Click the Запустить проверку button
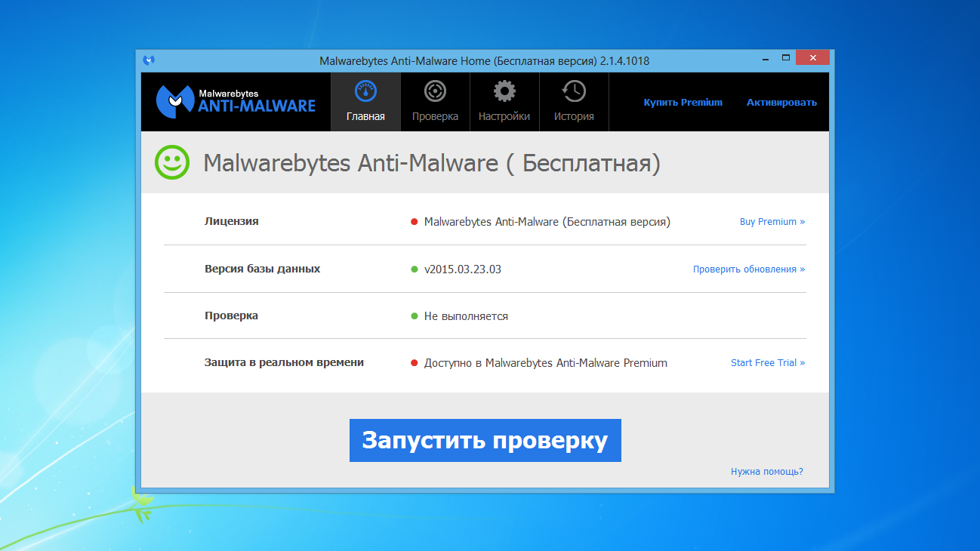 [485, 440]
